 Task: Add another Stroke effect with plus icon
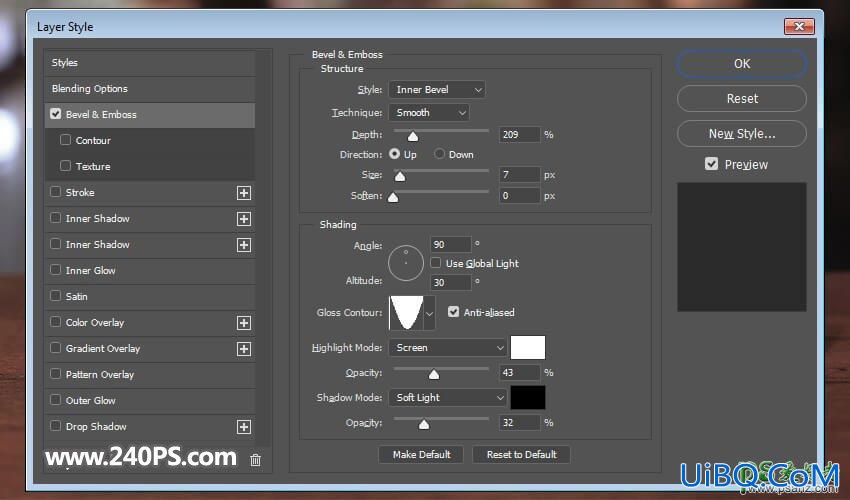[x=244, y=193]
